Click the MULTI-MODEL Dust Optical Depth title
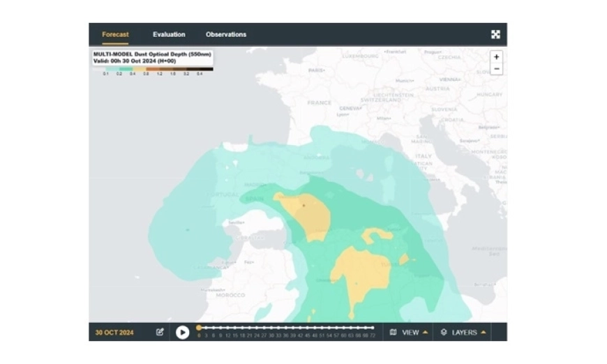This screenshot has width=607, height=364. point(152,54)
